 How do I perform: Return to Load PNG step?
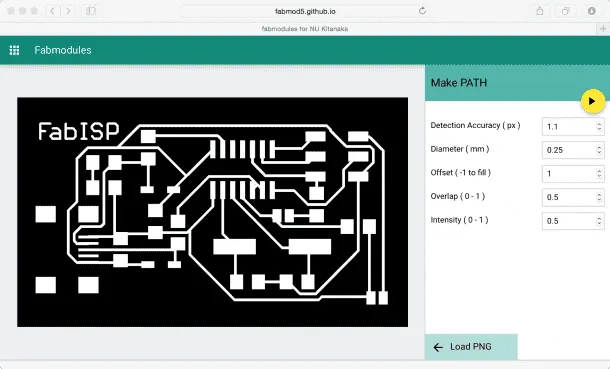tap(471, 347)
